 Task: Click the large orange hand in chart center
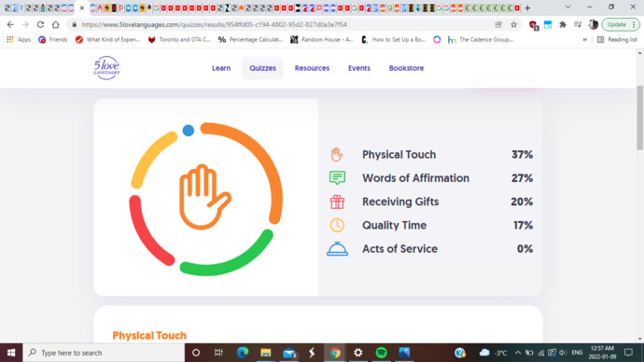coord(204,197)
